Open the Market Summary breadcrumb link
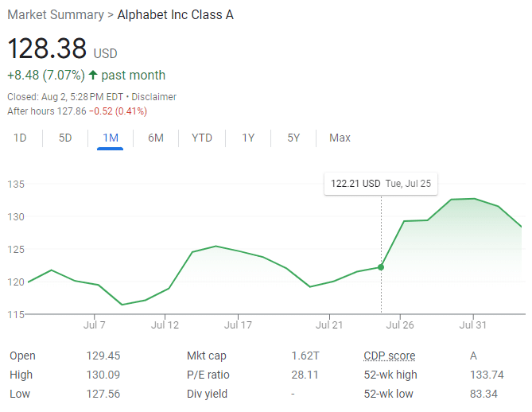Screen dimensions: 532x412 (56, 15)
